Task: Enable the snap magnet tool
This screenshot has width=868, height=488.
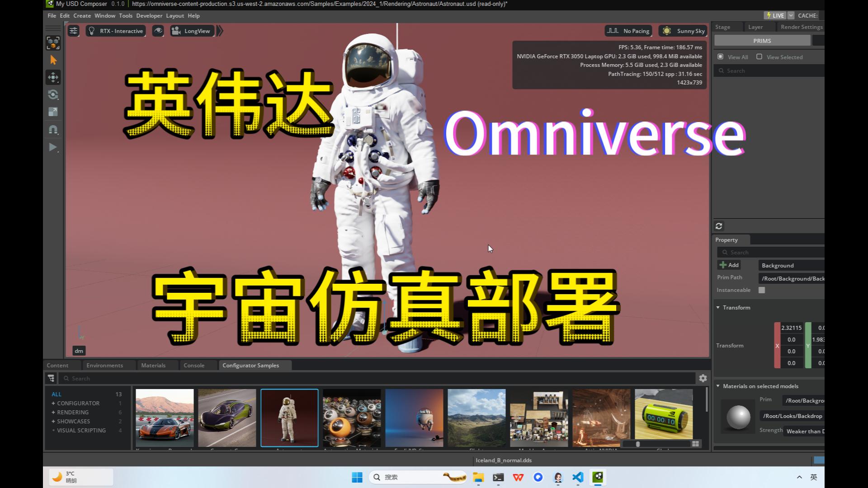Action: coord(53,130)
